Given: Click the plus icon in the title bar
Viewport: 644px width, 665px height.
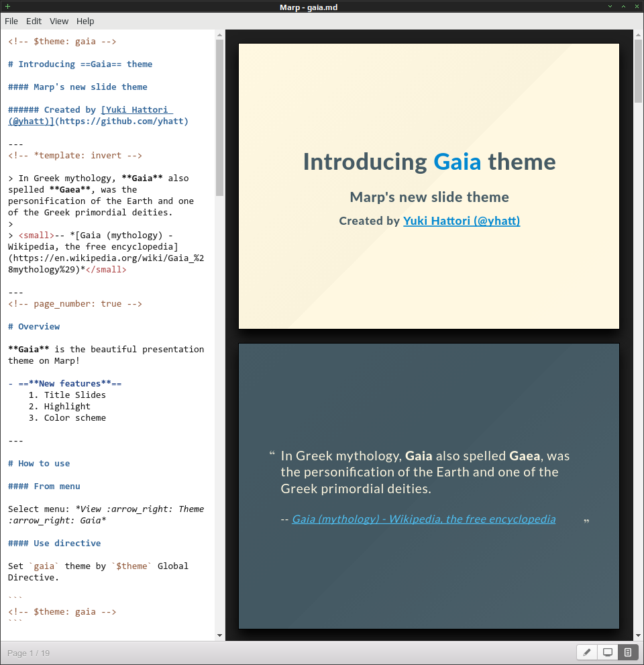Looking at the screenshot, I should (x=7, y=6).
